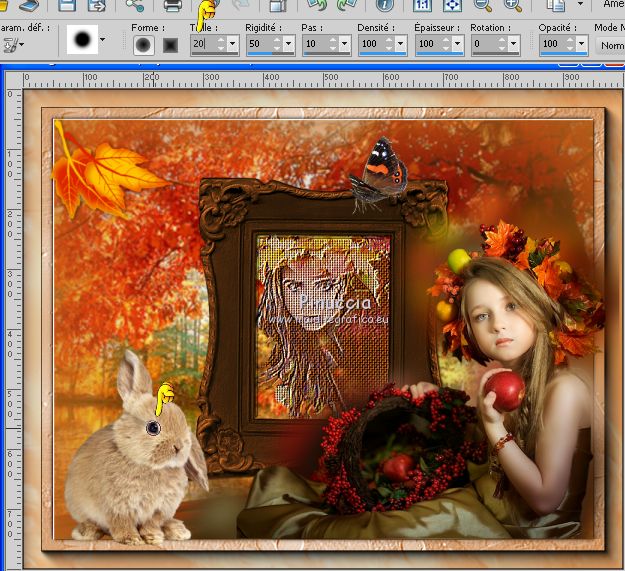Click the 'Pas :' label
This screenshot has width=625, height=571.
(x=312, y=28)
